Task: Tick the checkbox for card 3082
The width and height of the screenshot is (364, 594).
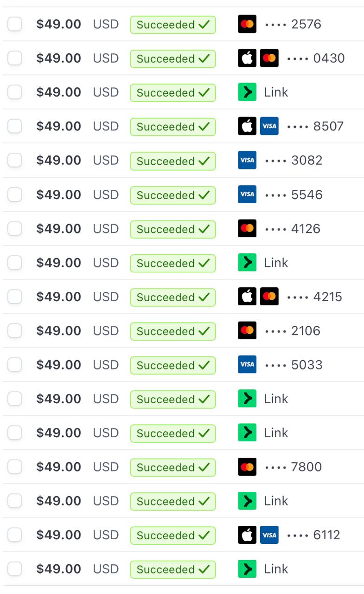Action: click(15, 160)
